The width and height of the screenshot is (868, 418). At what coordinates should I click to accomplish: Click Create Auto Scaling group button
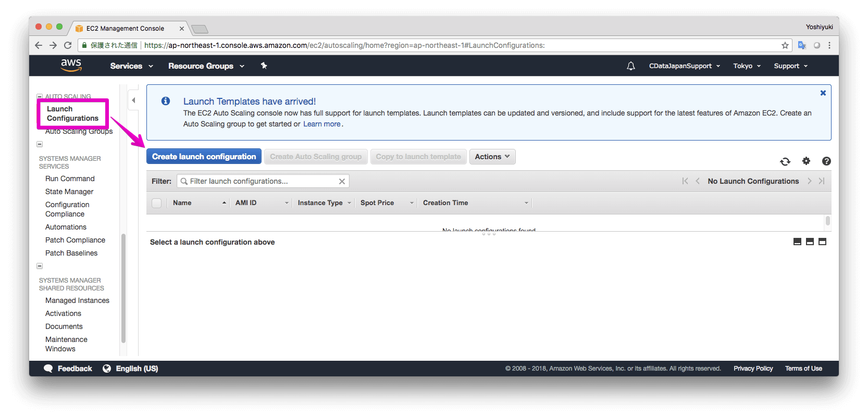[x=316, y=157]
